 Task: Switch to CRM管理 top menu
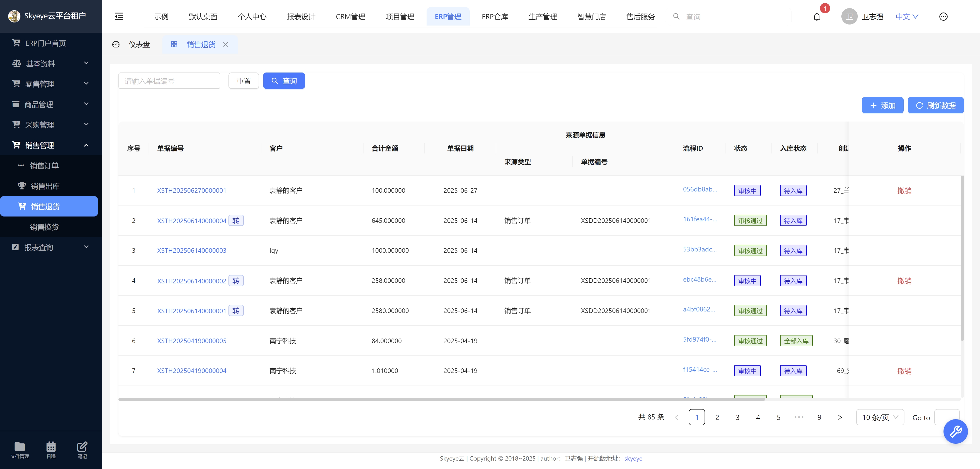[x=350, y=17]
